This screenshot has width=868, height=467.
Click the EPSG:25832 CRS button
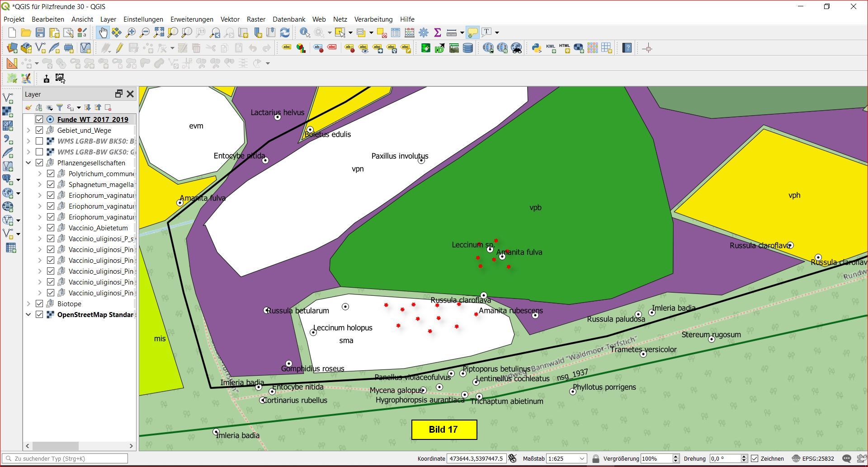[x=813, y=458]
